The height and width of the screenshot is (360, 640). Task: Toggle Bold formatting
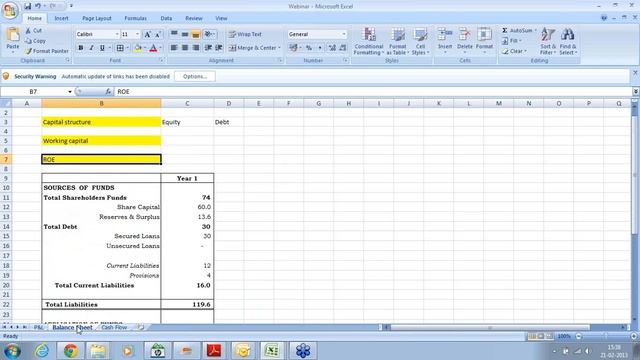click(80, 48)
